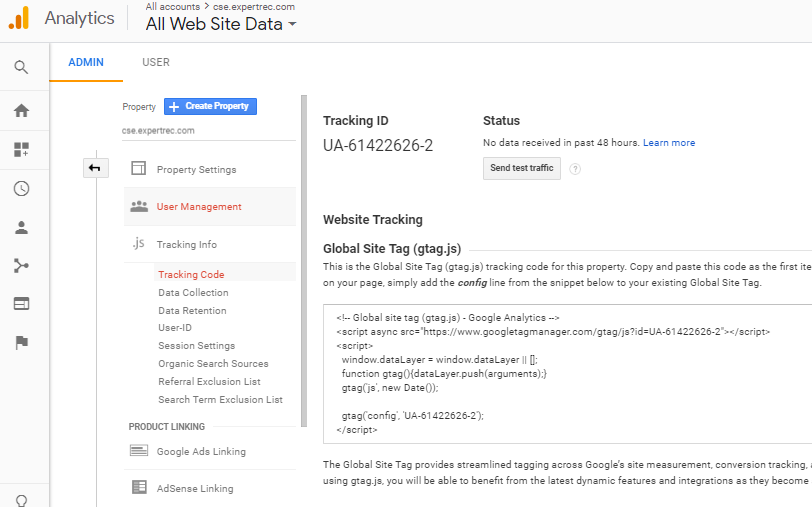The width and height of the screenshot is (812, 507).
Task: Click the Global Site Tag (gtag.js) heading
Action: [392, 249]
